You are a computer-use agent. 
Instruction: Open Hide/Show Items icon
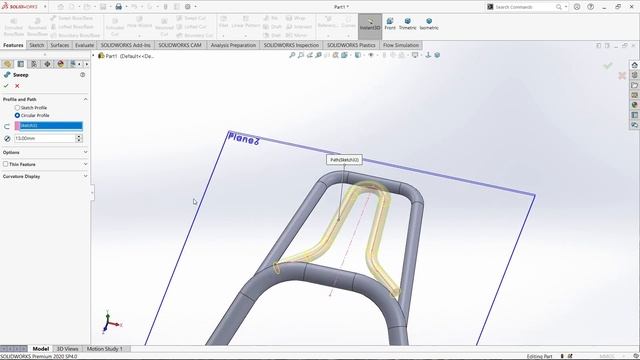pos(371,55)
